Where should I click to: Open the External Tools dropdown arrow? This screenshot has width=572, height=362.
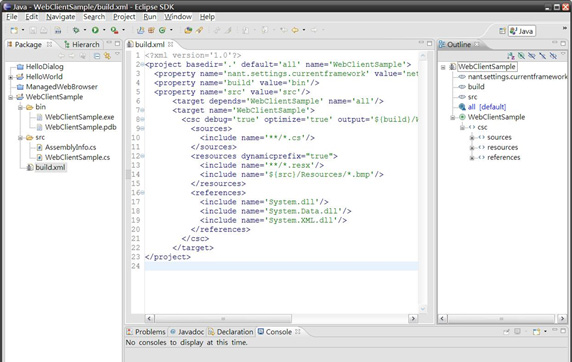point(123,30)
